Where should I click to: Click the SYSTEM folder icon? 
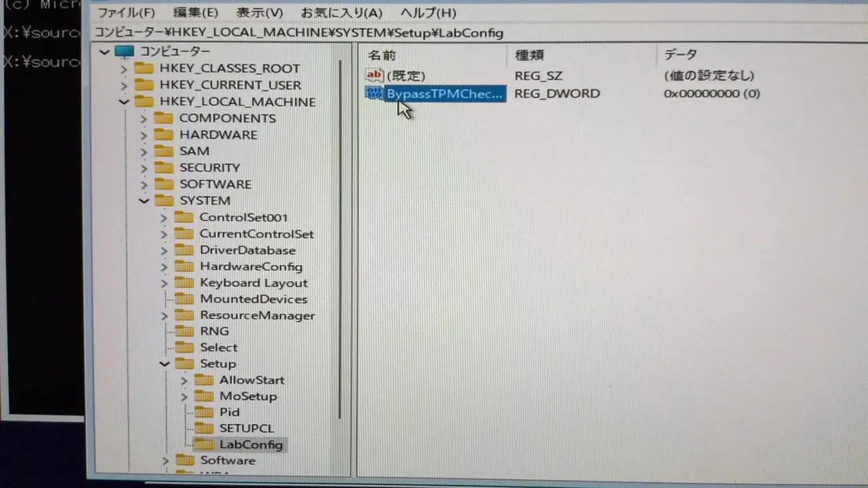coord(163,200)
